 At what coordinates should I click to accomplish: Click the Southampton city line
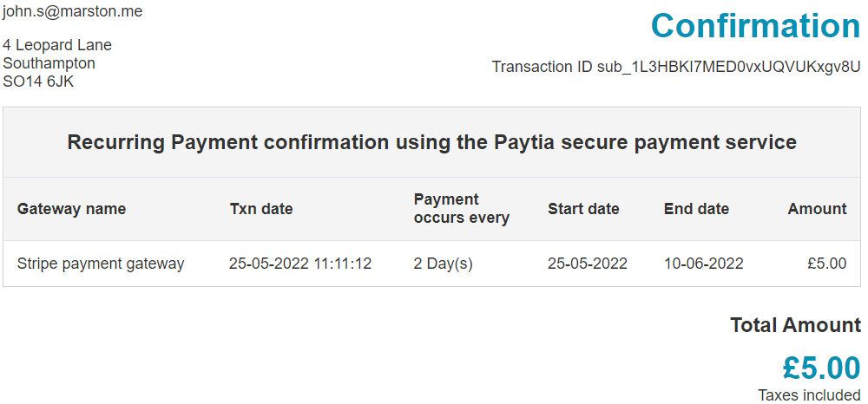point(49,63)
